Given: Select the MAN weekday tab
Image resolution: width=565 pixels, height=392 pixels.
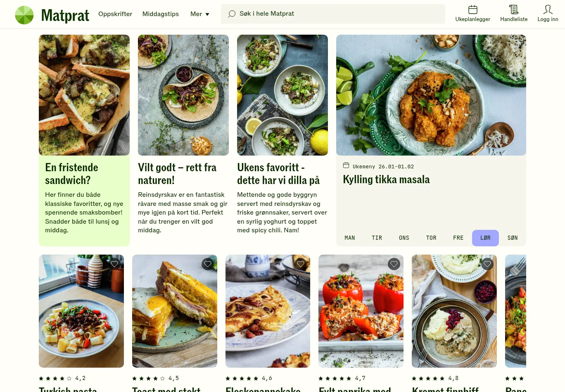Looking at the screenshot, I should [x=350, y=238].
